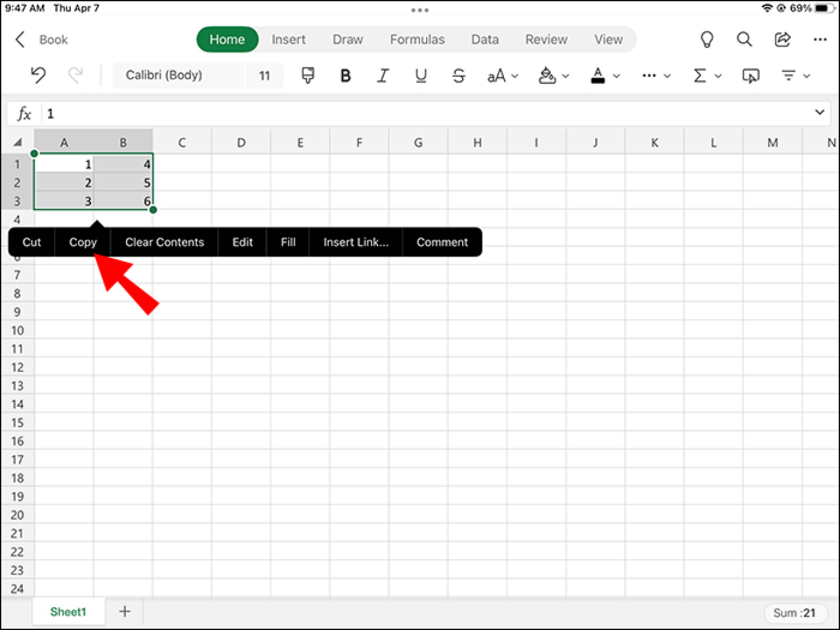Open the fill color dropdown arrow
Screen dimensions: 840x630
point(565,75)
